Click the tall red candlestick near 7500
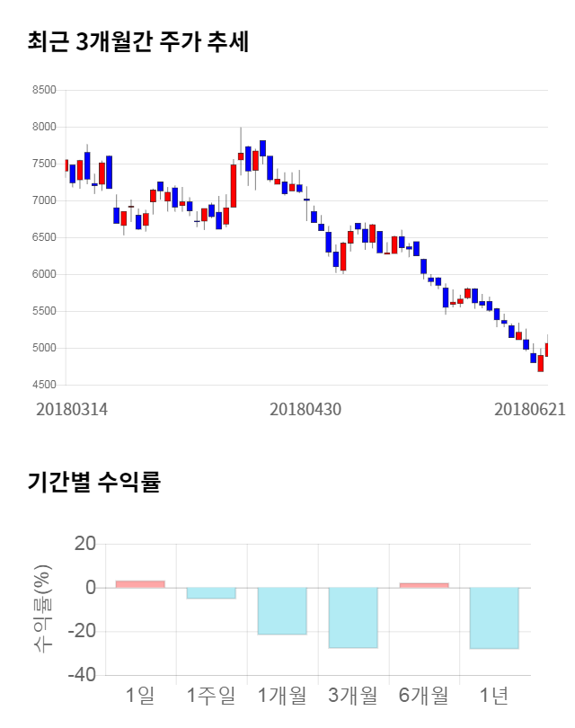This screenshot has height=728, width=575. (x=234, y=186)
